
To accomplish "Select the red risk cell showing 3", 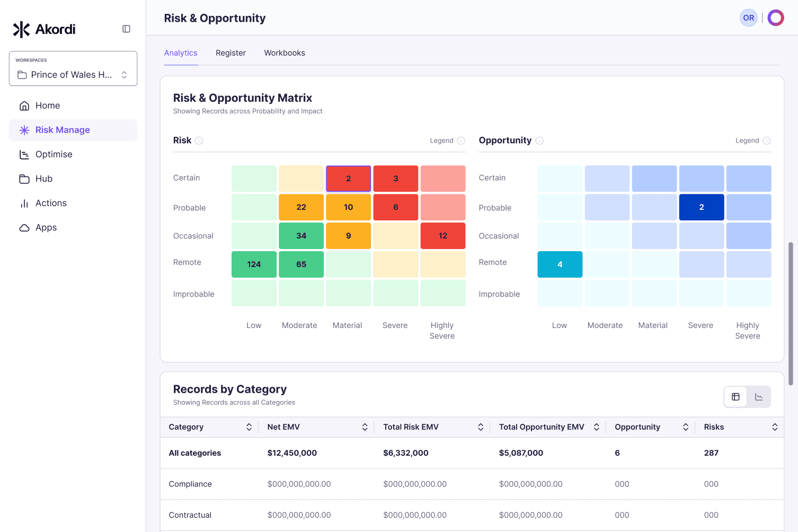I will pyautogui.click(x=396, y=179).
